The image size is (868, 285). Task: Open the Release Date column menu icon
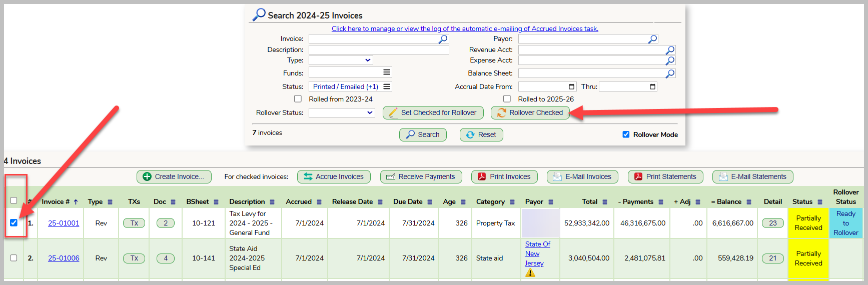coord(380,202)
